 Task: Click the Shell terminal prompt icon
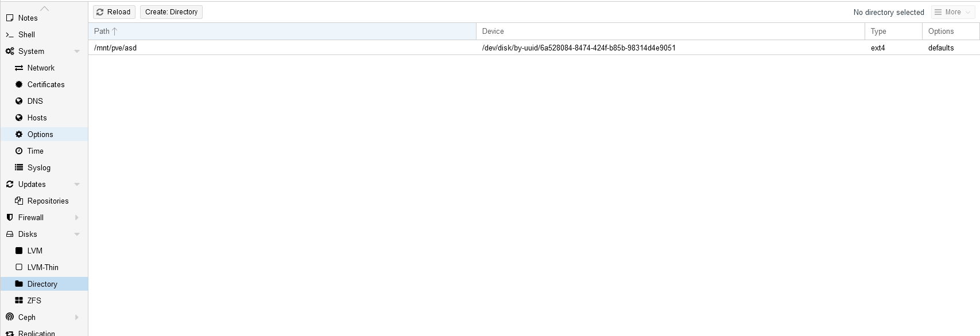10,34
